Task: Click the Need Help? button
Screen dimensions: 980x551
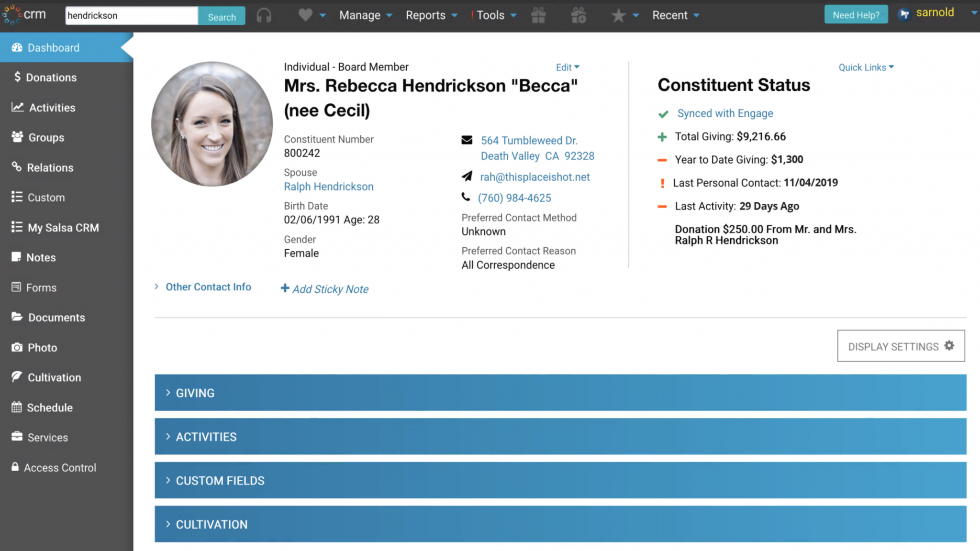Action: pyautogui.click(x=856, y=15)
